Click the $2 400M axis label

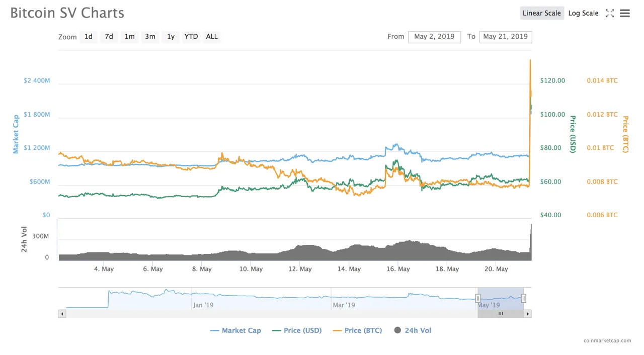click(37, 80)
